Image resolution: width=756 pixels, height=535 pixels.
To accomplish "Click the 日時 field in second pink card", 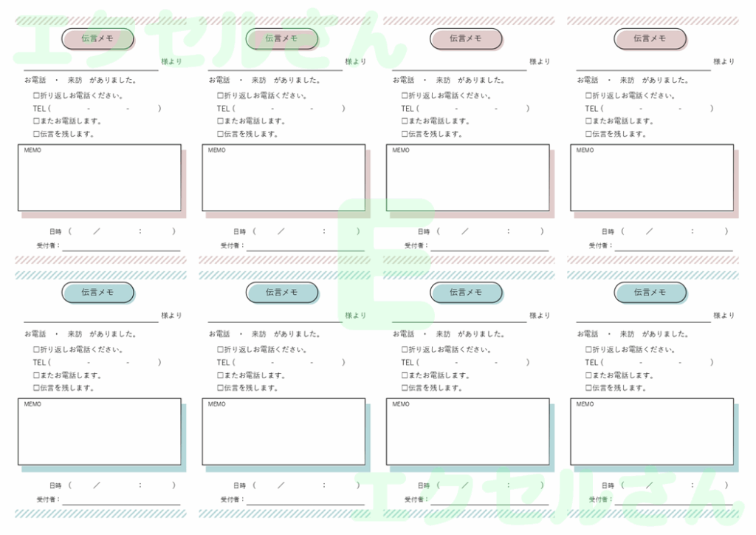I will 297,231.
